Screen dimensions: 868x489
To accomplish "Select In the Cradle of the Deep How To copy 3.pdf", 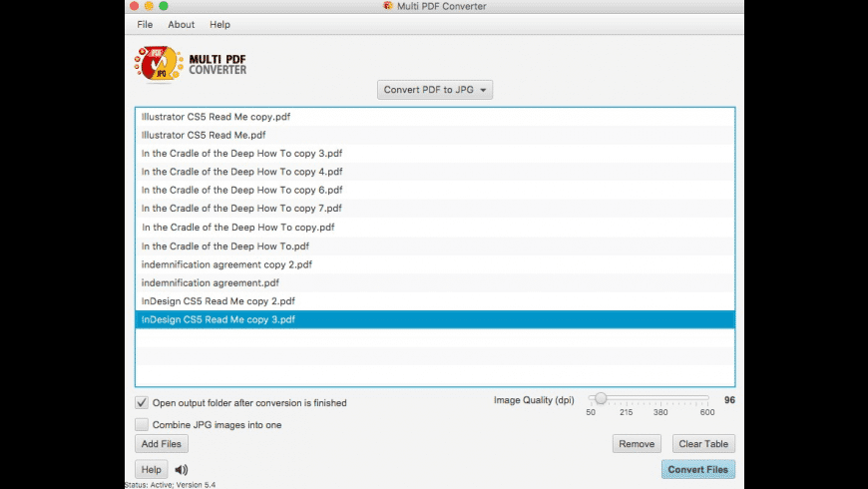I will tap(435, 154).
